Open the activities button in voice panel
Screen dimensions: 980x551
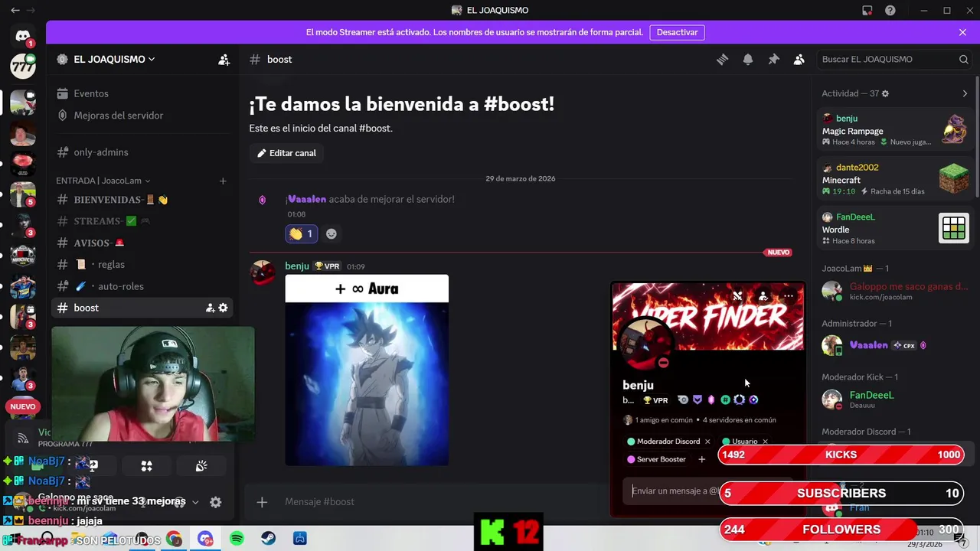coord(146,465)
